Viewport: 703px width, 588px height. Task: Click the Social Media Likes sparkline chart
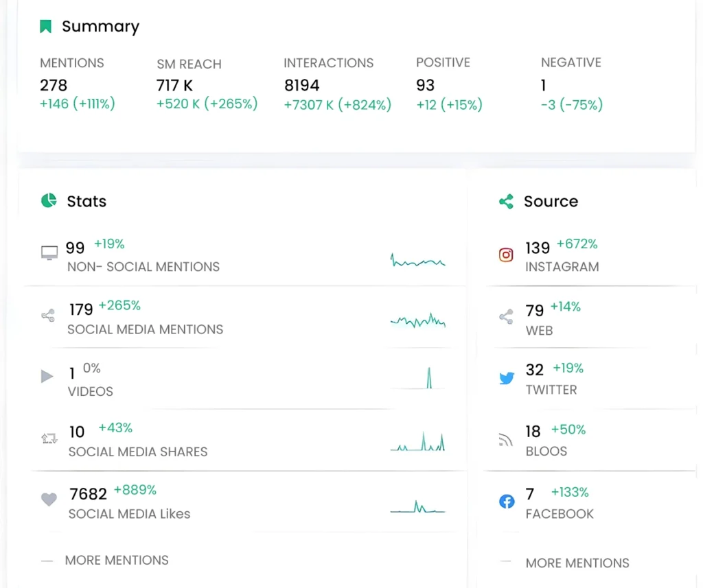[x=417, y=508]
